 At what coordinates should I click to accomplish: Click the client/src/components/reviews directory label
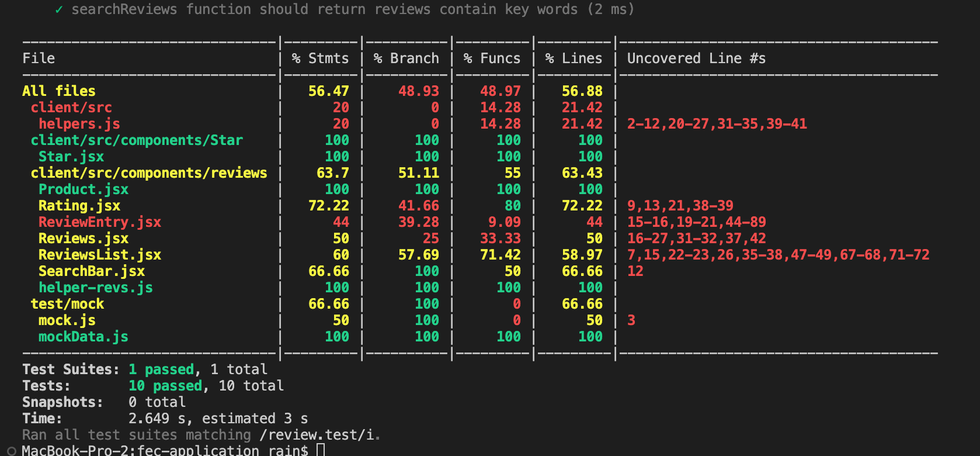tap(149, 173)
